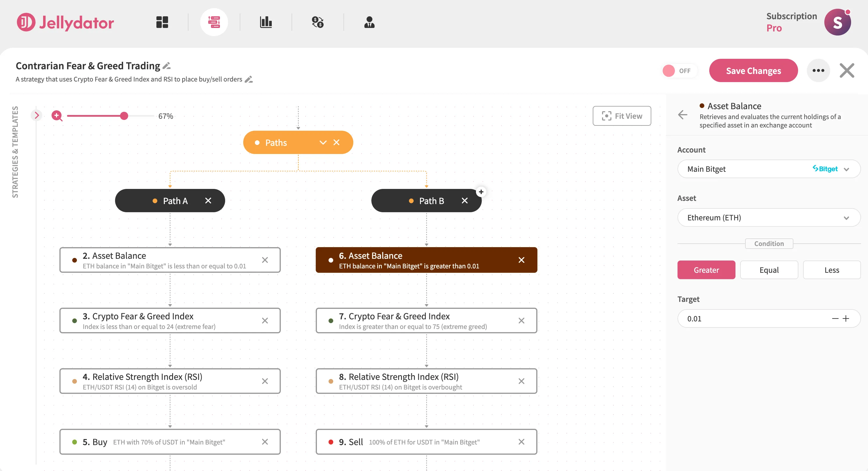Viewport: 868px width, 471px height.
Task: Delete step 4 Relative Strength Index
Action: coord(265,381)
